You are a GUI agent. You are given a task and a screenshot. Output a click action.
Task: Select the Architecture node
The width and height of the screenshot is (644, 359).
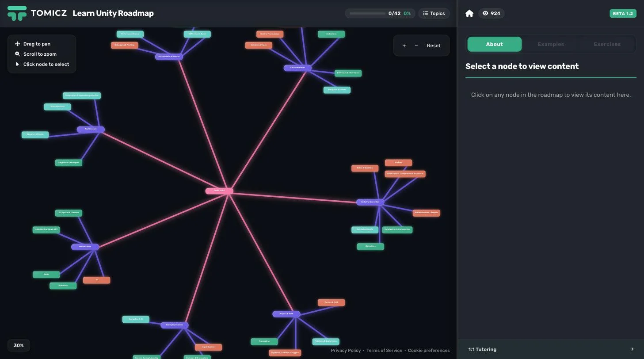point(91,129)
